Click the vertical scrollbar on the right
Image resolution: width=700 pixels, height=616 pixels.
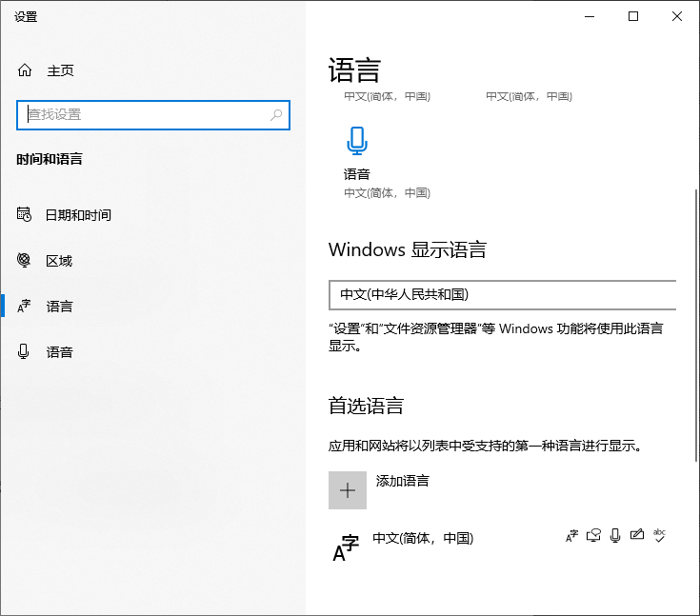coord(696,326)
